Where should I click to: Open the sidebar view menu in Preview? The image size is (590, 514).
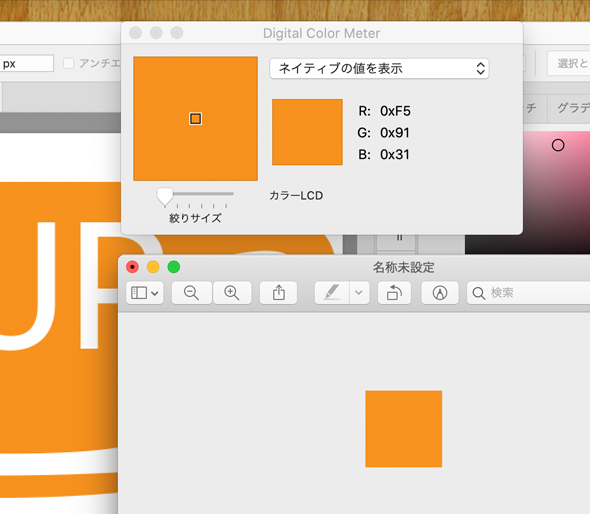(x=144, y=293)
